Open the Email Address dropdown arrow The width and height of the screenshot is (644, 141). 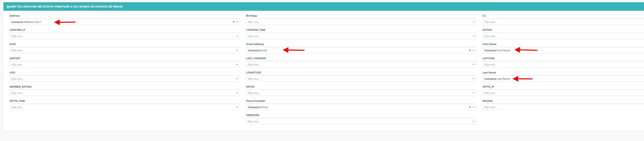(x=474, y=51)
